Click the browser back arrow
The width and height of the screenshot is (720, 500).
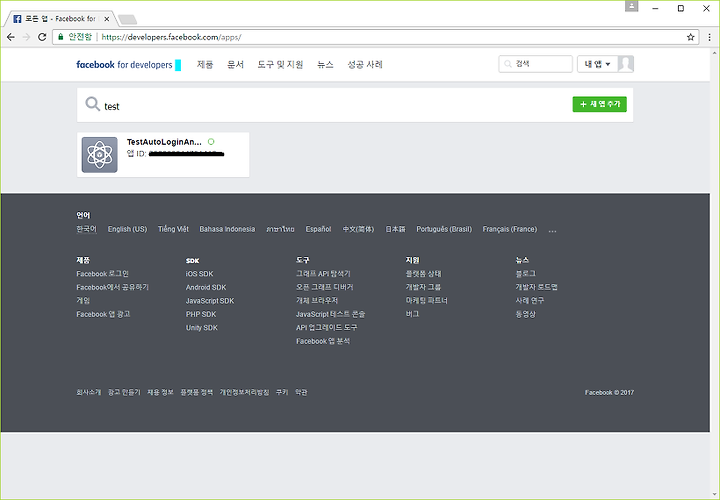point(11,37)
